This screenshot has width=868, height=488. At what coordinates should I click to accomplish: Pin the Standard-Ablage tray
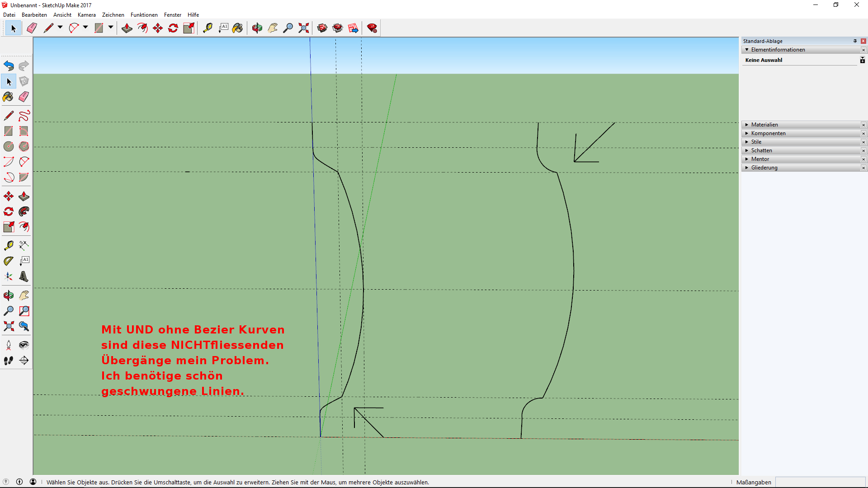click(855, 41)
